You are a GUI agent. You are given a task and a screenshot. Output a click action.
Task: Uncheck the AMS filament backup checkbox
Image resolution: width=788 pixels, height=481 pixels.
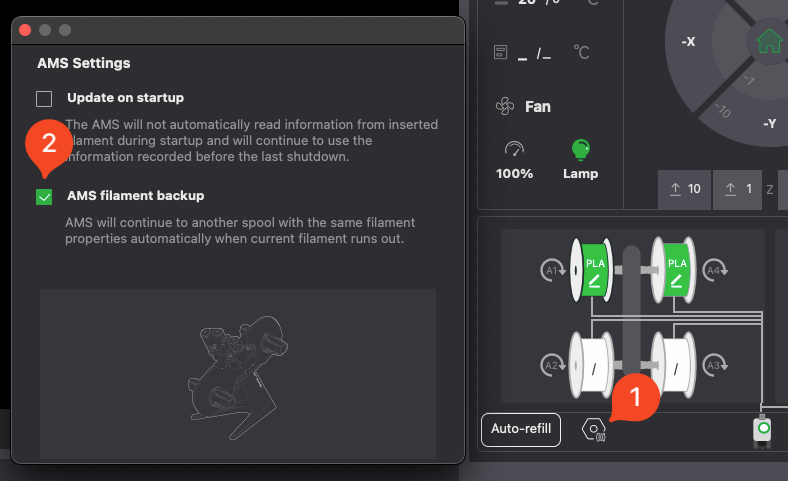pyautogui.click(x=44, y=197)
